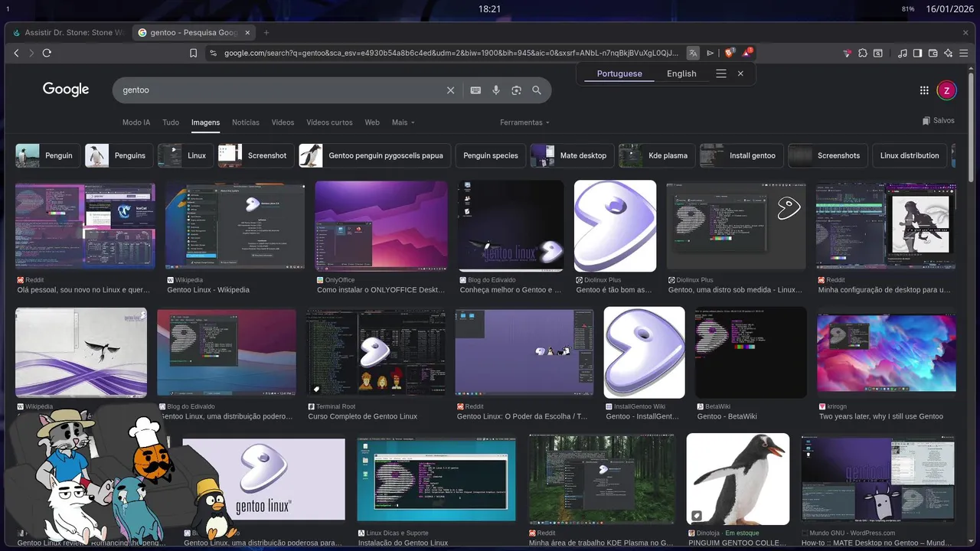
Task: Open the Gentoo - BetaWiki result link
Action: coord(727,416)
